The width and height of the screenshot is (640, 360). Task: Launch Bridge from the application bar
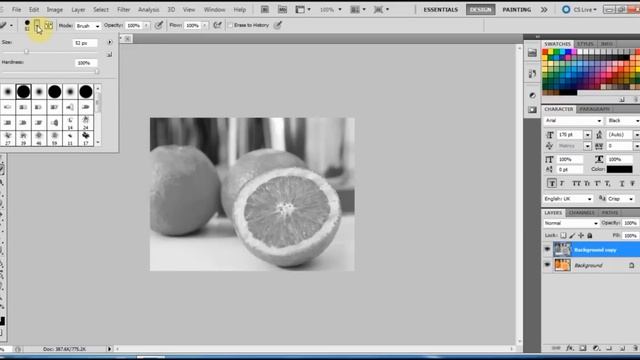point(265,9)
